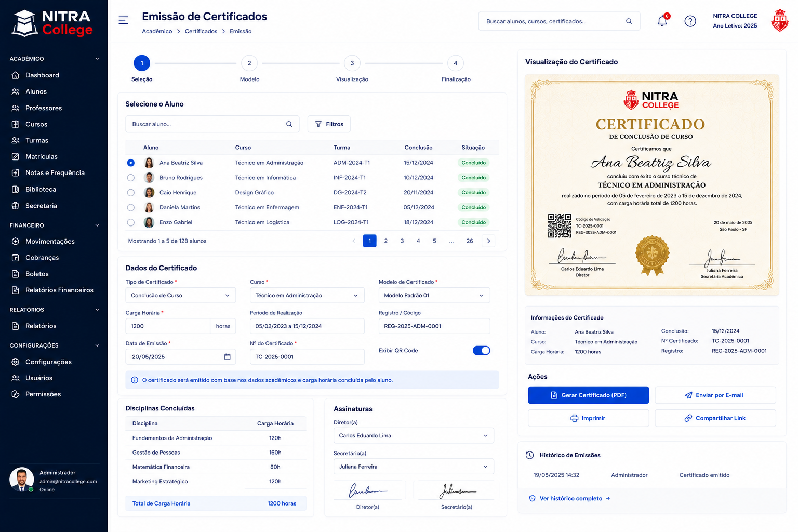Viewport: 798px width, 532px height.
Task: Click the search magnifier in top search bar
Action: [629, 21]
